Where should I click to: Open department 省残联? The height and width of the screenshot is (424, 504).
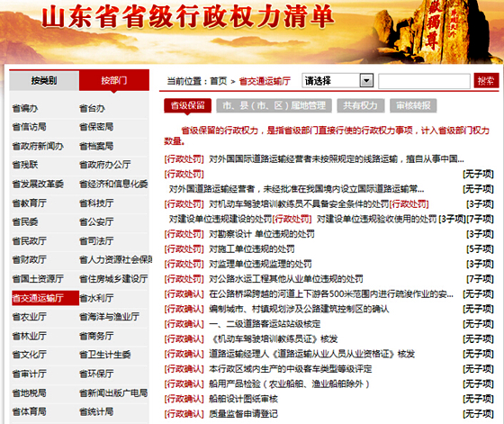[x=25, y=165]
